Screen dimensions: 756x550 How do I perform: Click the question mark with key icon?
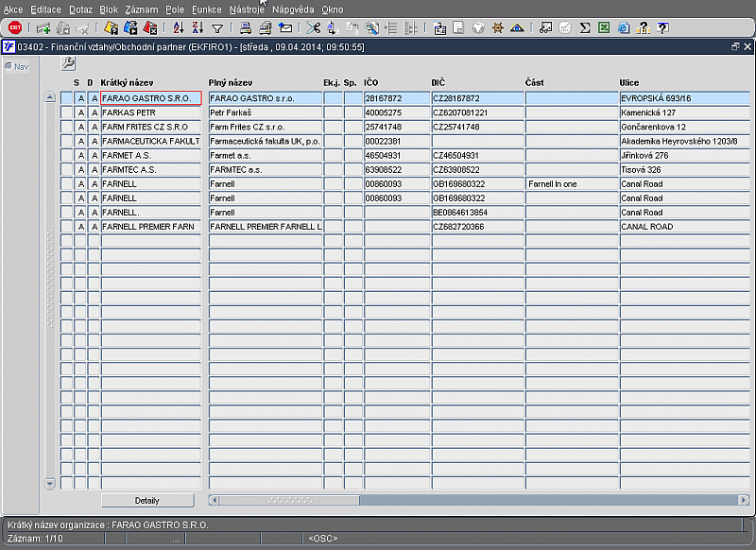[x=644, y=28]
